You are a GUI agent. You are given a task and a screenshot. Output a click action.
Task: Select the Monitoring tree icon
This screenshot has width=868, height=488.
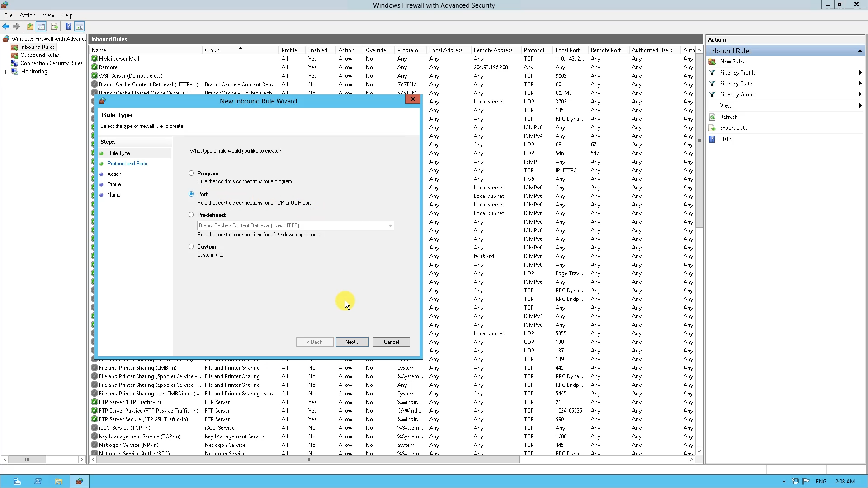(14, 71)
